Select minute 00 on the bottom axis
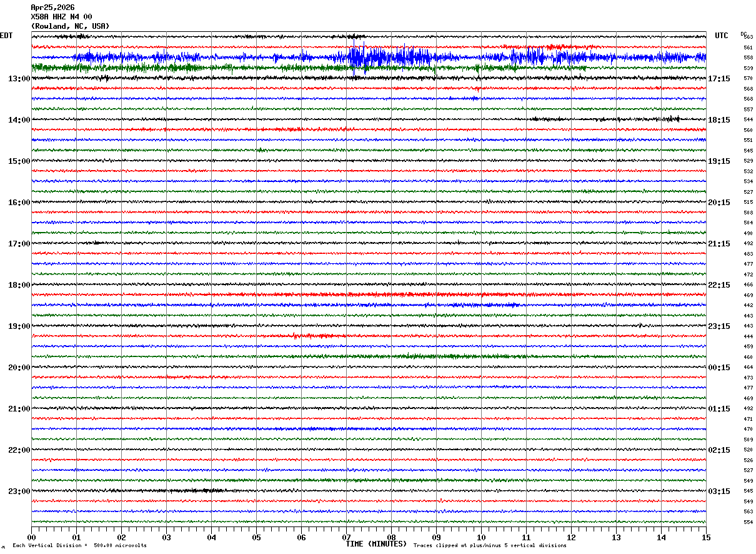The width and height of the screenshot is (756, 554). coord(31,538)
